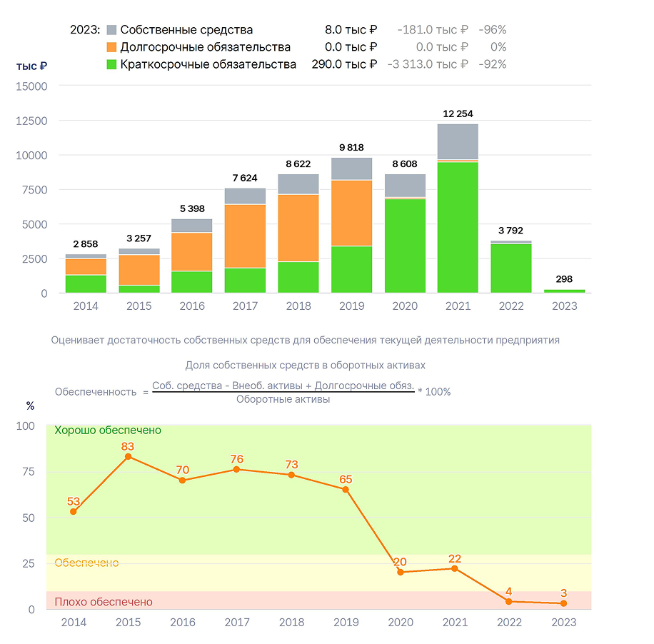The image size is (654, 644).
Task: Click the change value -3 313.0 тыс ₽
Action: point(428,64)
